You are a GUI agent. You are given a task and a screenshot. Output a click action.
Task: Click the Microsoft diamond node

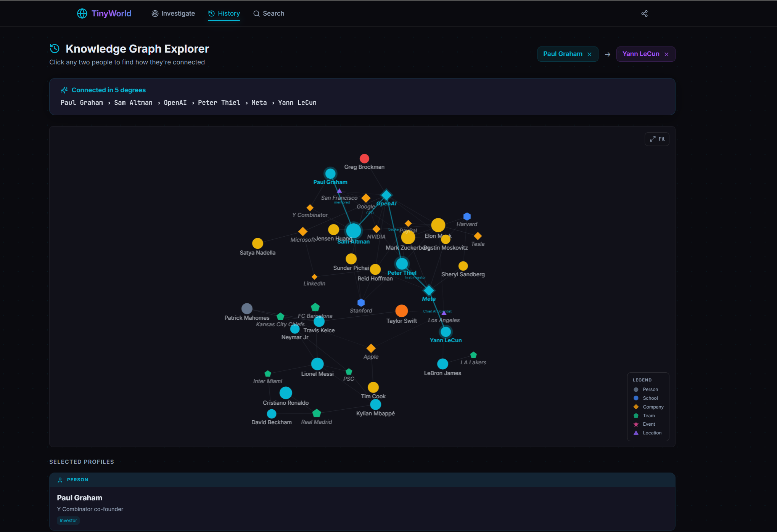point(303,231)
